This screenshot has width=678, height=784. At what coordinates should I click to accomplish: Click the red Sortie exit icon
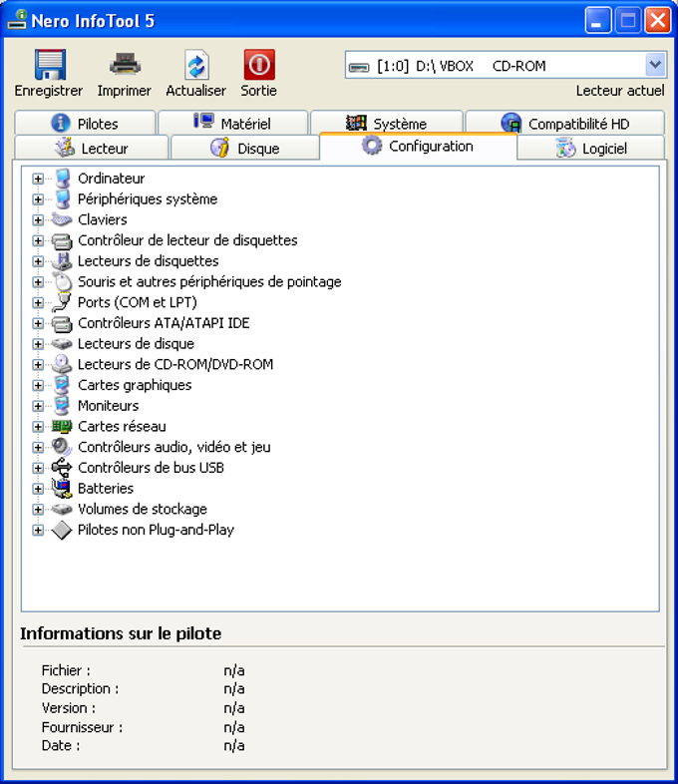(x=259, y=65)
